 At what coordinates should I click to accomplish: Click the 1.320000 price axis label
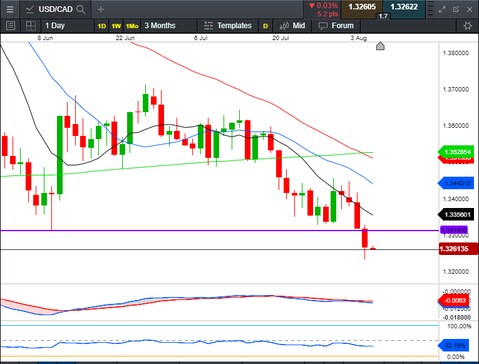coord(456,272)
